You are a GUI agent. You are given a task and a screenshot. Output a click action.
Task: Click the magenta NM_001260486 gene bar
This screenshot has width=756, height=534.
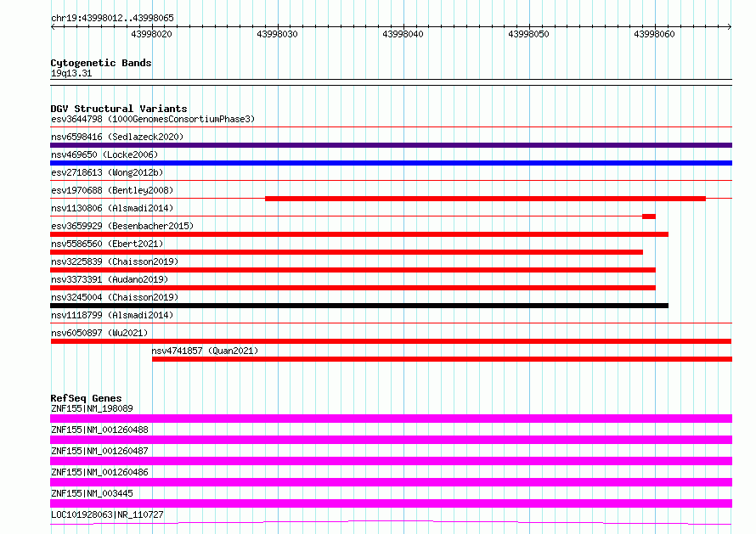point(391,482)
